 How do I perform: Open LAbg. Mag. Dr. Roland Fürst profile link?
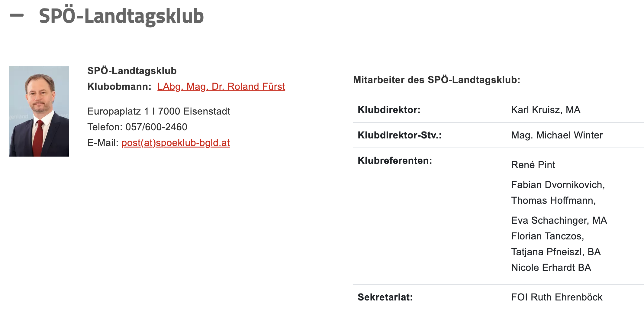click(221, 86)
